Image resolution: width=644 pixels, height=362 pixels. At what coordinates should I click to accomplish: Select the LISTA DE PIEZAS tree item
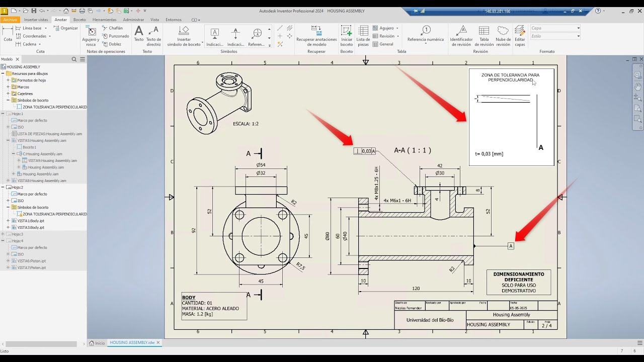click(x=47, y=134)
